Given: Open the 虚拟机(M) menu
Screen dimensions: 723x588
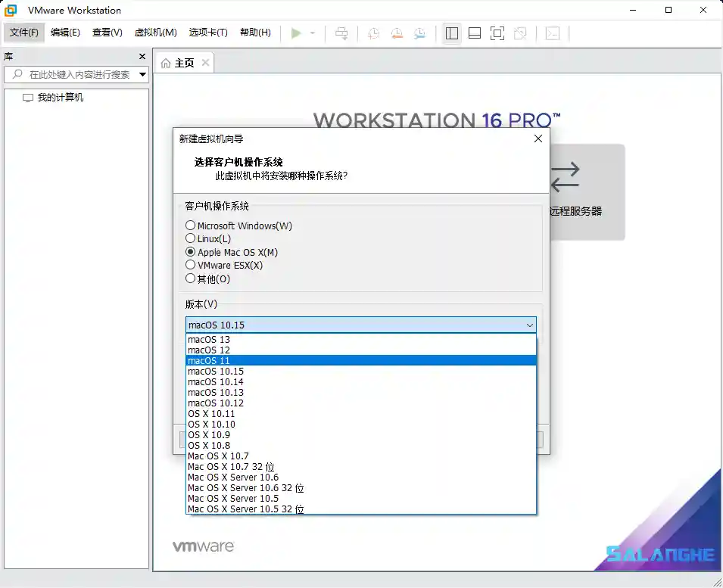Looking at the screenshot, I should pyautogui.click(x=155, y=33).
